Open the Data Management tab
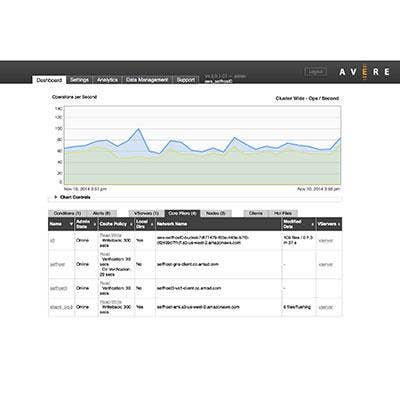Image resolution: width=400 pixels, height=400 pixels. click(147, 80)
